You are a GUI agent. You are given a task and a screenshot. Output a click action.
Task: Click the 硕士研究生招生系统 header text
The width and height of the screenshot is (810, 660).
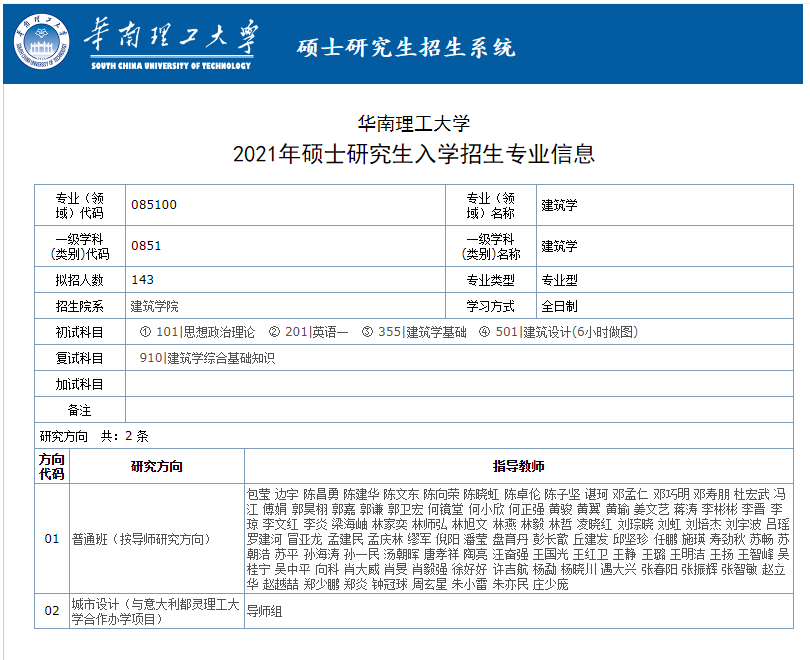[x=406, y=48]
